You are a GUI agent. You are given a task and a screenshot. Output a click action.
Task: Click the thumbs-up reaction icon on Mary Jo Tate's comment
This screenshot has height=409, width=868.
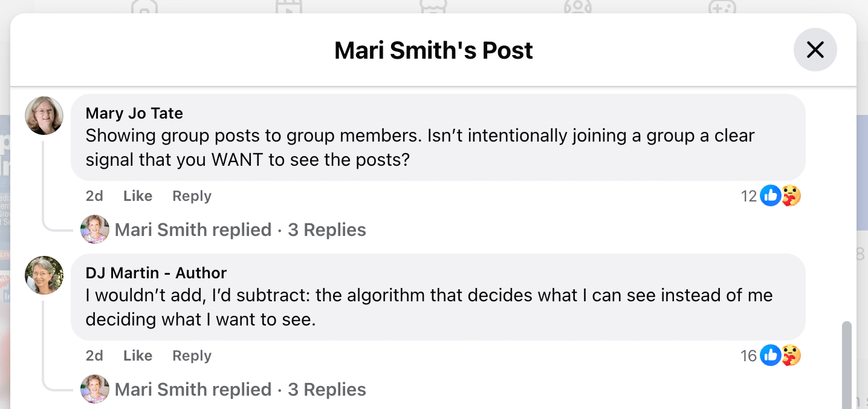point(770,195)
